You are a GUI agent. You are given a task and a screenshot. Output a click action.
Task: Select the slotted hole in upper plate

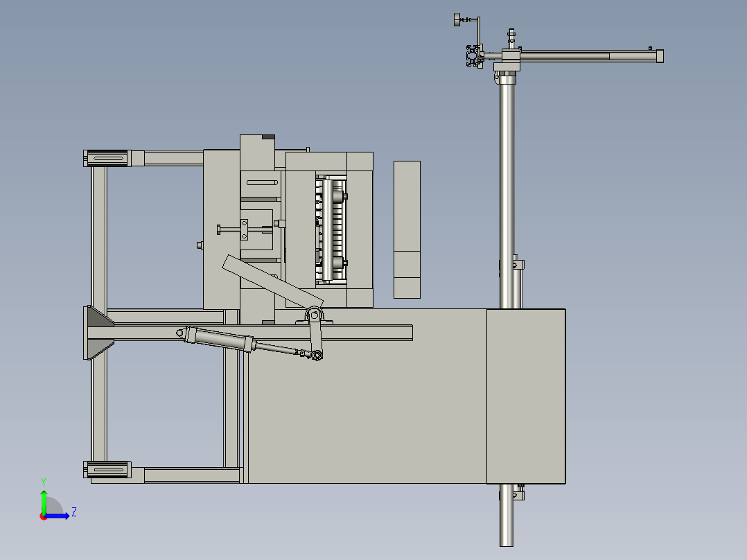coord(262,182)
